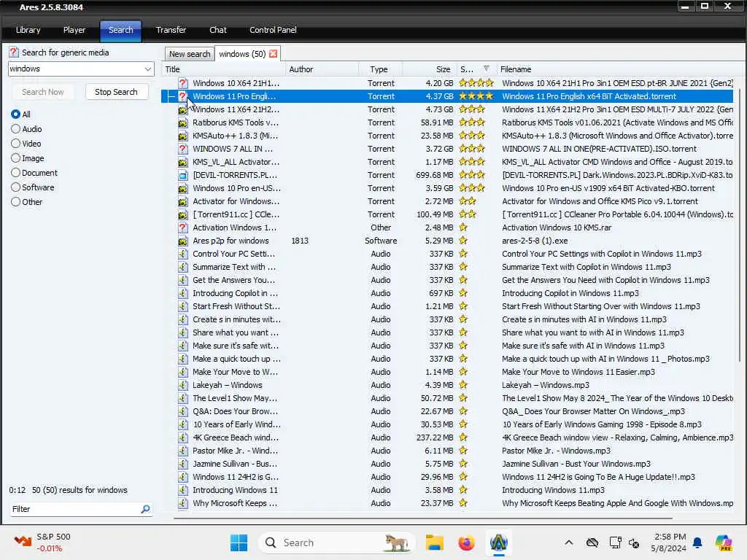Click the Stop Search button
Screen dimensions: 747x560
point(116,92)
